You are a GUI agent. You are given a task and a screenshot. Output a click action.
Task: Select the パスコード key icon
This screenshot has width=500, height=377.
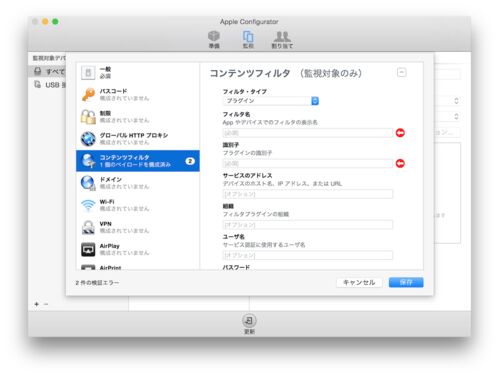88,95
